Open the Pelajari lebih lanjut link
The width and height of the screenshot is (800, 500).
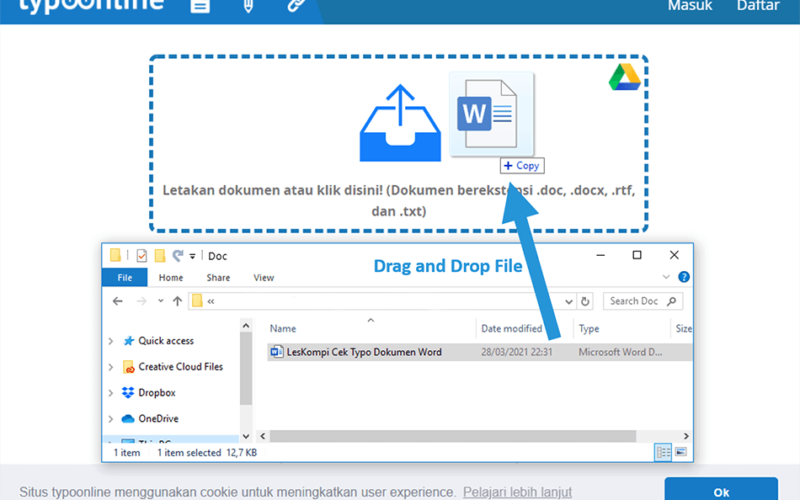pyautogui.click(x=517, y=492)
